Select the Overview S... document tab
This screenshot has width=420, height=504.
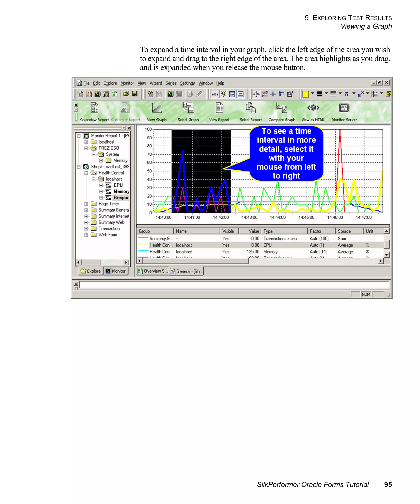(152, 271)
